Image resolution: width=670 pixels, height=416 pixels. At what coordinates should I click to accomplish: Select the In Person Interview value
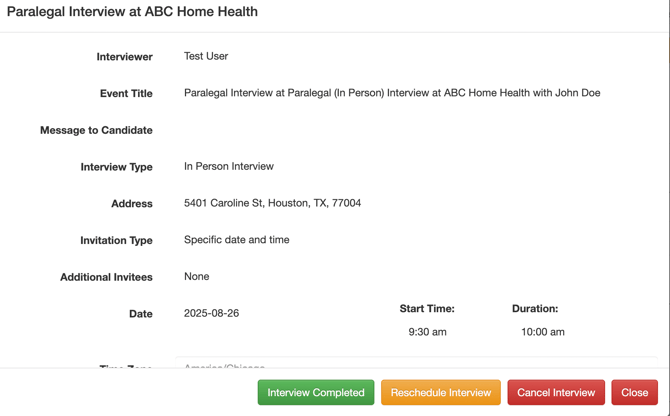pos(228,166)
